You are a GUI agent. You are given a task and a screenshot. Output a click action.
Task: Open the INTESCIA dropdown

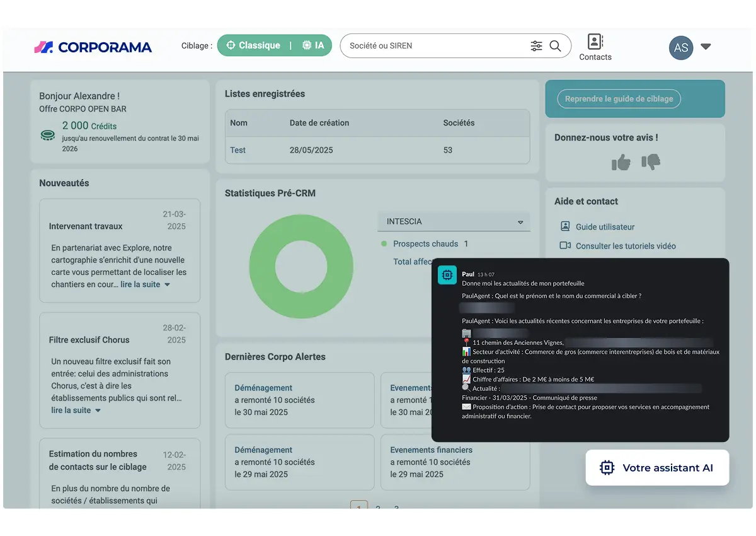454,221
